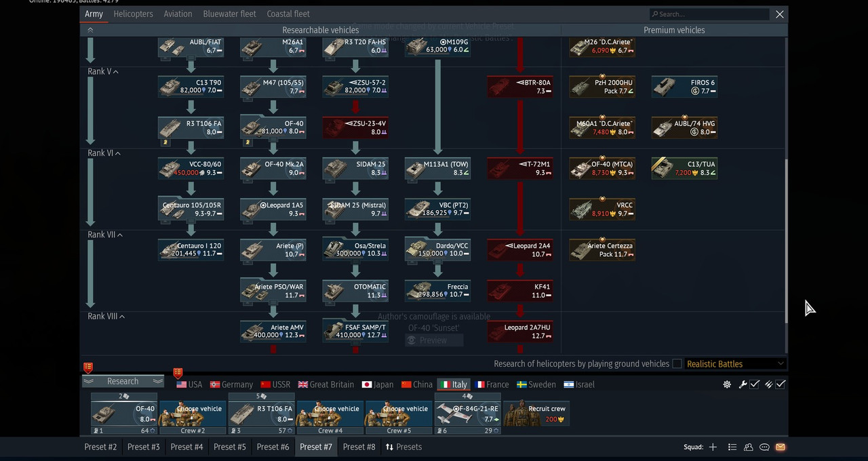Viewport: 868px width, 461px height.
Task: Click the right chevron beside Research button
Action: pyautogui.click(x=157, y=382)
